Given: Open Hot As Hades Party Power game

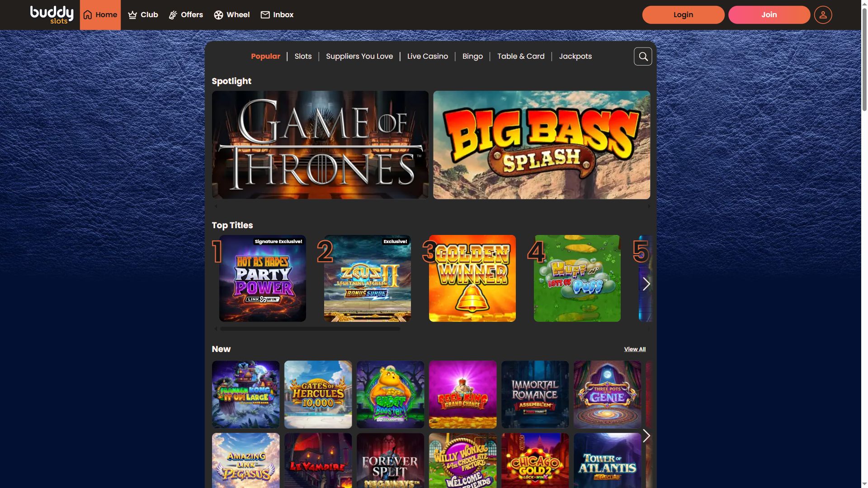Looking at the screenshot, I should [x=263, y=278].
